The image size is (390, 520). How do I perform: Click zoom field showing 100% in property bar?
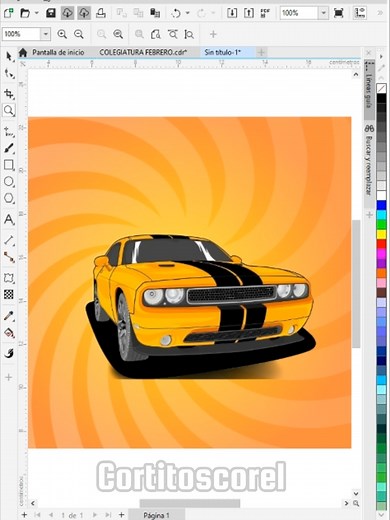point(21,34)
